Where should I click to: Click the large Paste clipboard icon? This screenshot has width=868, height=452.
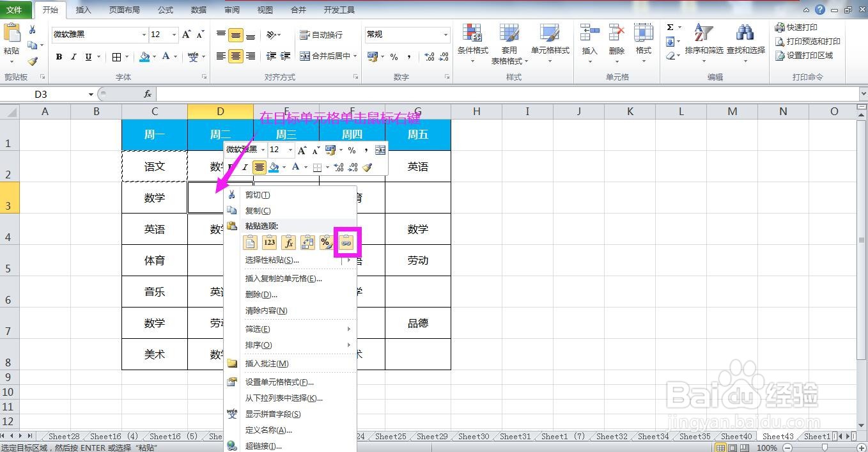click(x=12, y=33)
